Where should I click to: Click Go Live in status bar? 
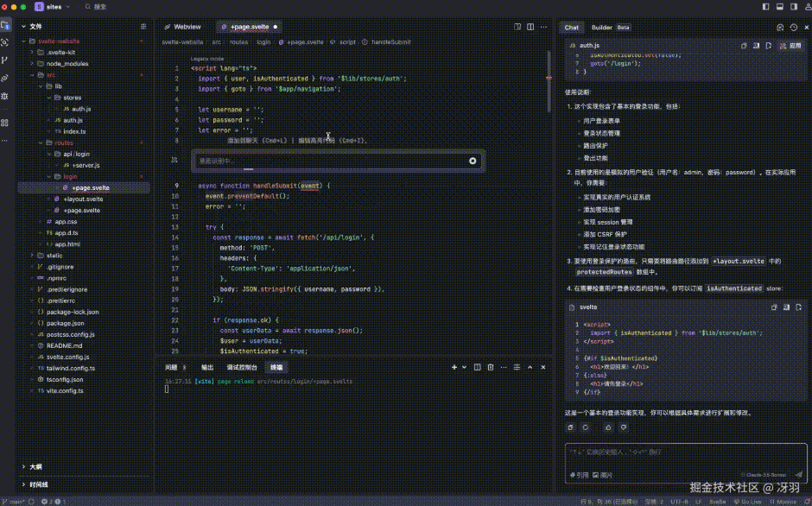click(747, 502)
